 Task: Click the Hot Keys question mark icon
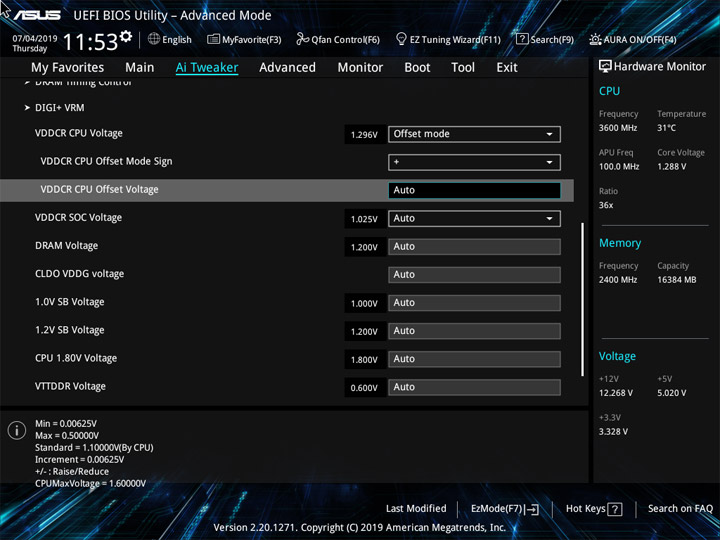point(615,509)
